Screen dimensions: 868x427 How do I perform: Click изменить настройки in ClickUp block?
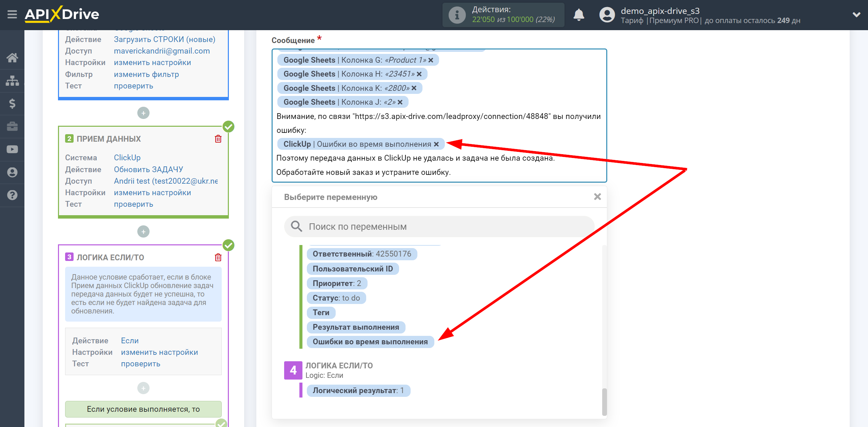click(x=152, y=192)
